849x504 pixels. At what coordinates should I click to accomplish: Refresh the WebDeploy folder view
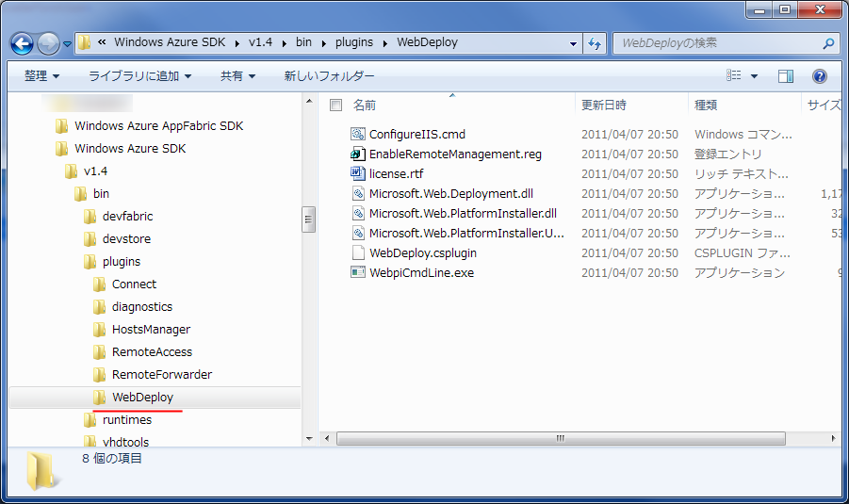(595, 44)
